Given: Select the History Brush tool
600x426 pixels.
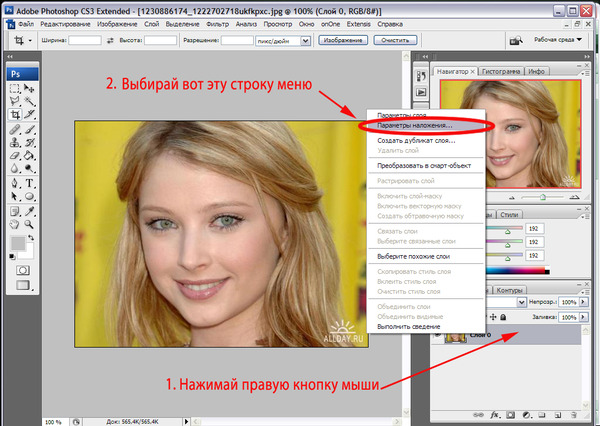Looking at the screenshot, I should pos(29,143).
